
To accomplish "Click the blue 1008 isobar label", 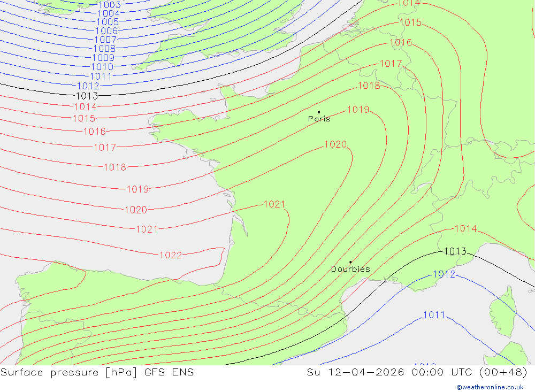I will 105,49.
